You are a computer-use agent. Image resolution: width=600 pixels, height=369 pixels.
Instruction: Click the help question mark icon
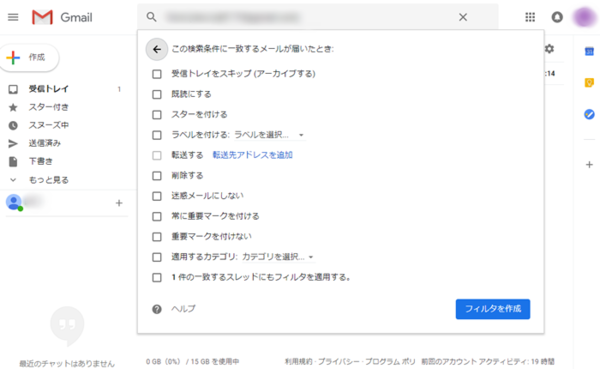(157, 309)
